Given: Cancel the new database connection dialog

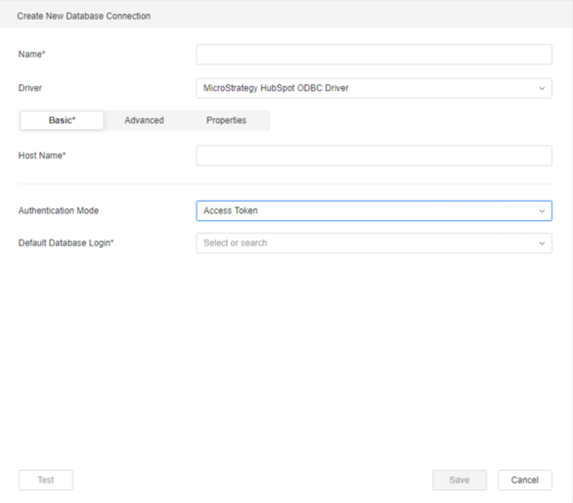Looking at the screenshot, I should (525, 480).
